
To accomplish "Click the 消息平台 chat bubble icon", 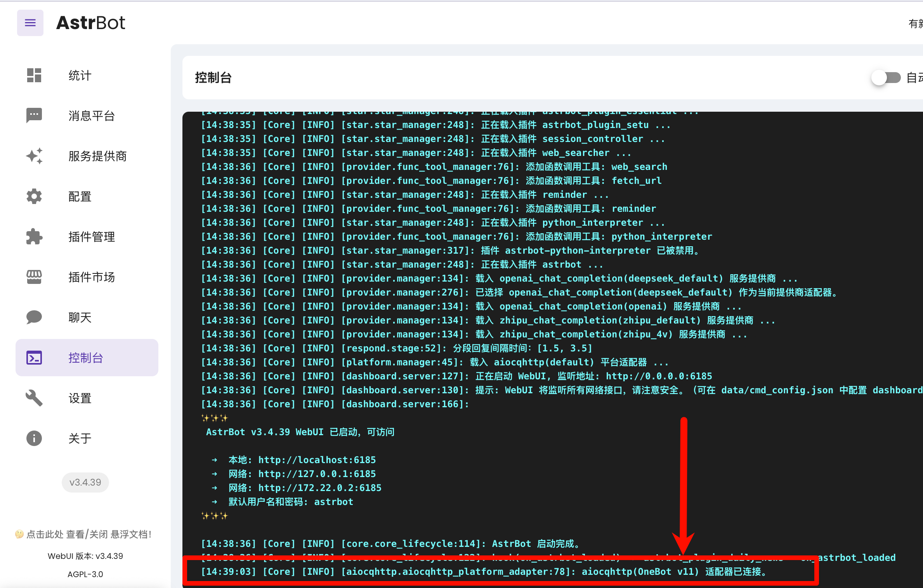I will tap(34, 115).
